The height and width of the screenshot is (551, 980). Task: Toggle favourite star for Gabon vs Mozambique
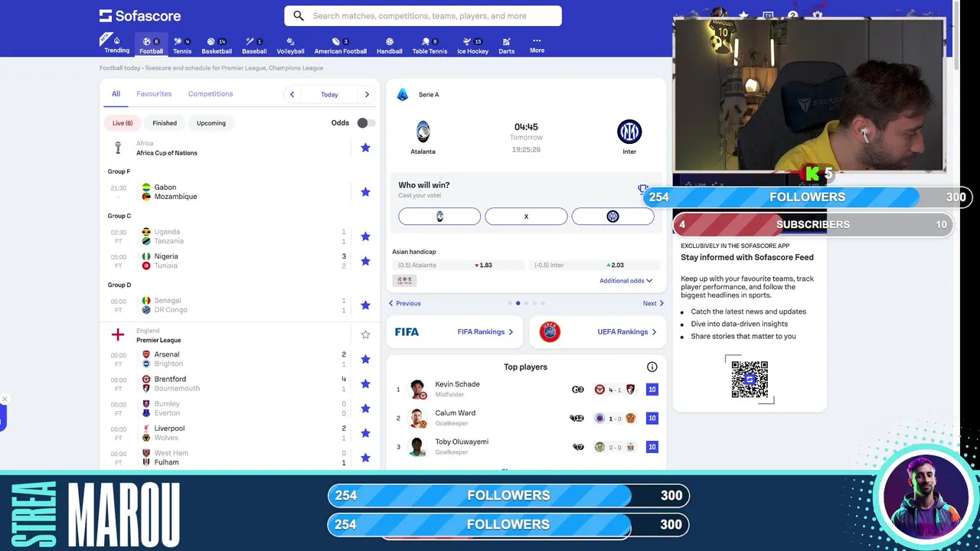coord(365,192)
